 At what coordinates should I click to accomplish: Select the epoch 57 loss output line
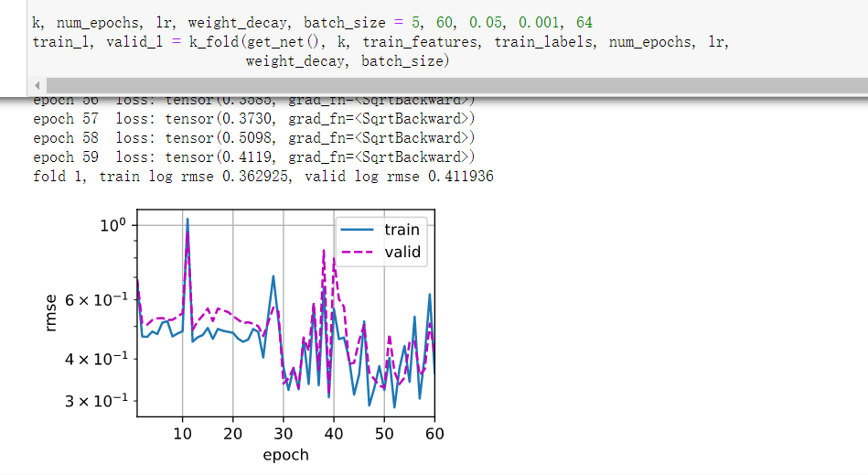tap(254, 118)
